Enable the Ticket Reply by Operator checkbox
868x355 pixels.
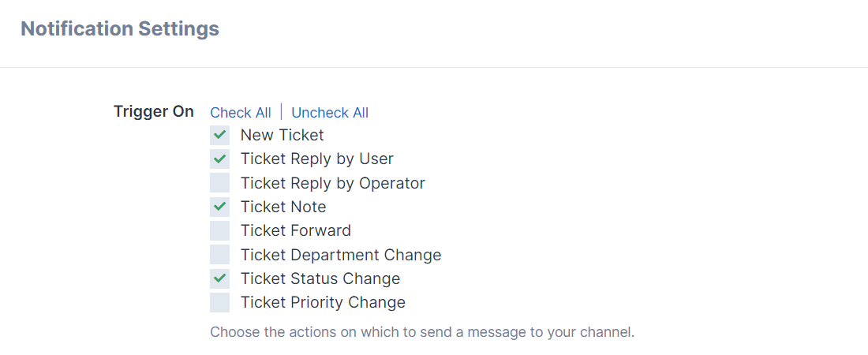coord(219,183)
